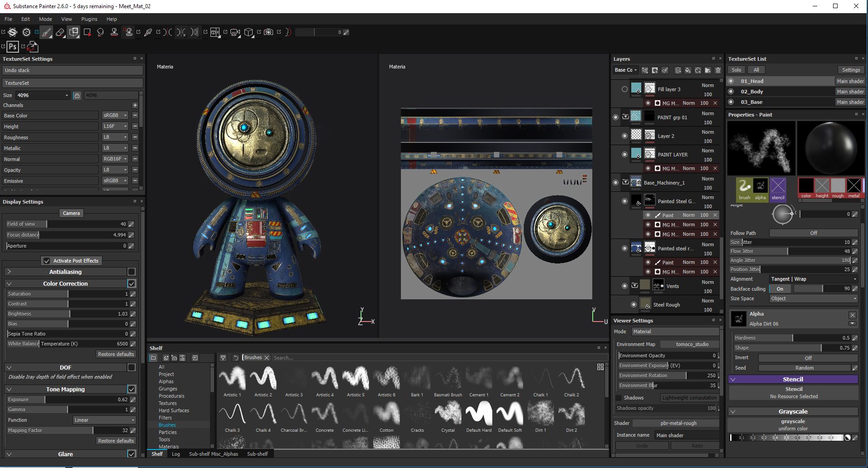This screenshot has width=868, height=468.
Task: Click the reload resources icon
Action: tap(32, 46)
